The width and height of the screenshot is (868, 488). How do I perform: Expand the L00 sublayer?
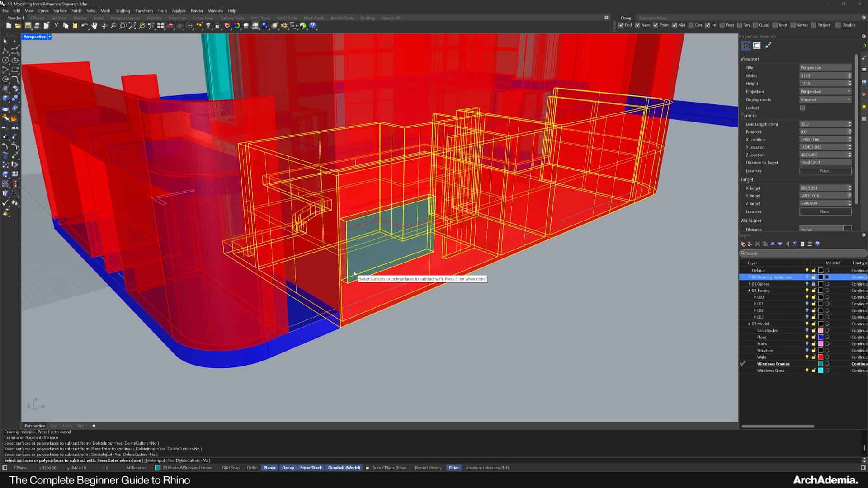(x=755, y=297)
